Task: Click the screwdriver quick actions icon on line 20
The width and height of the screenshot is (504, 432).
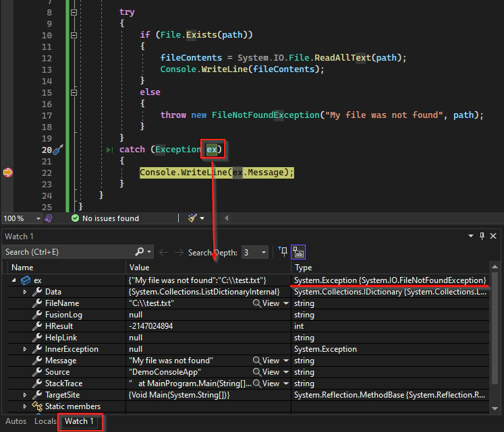Action: pyautogui.click(x=58, y=150)
